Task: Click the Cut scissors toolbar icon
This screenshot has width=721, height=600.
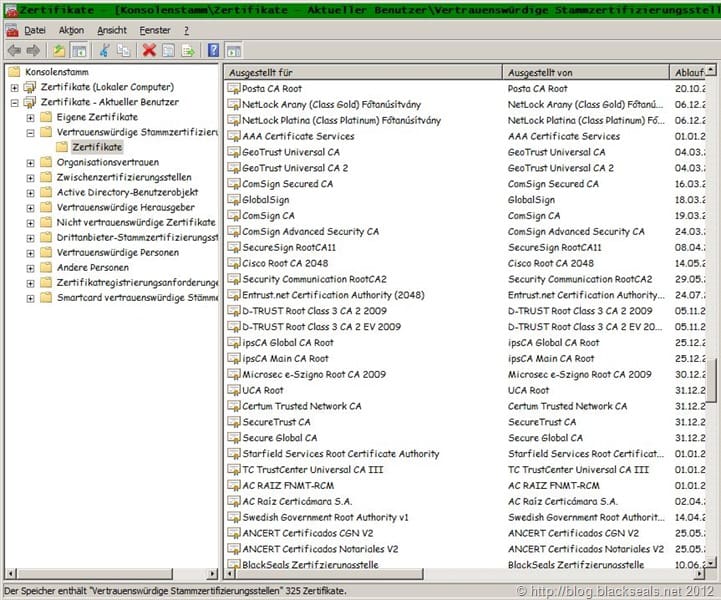Action: [x=104, y=51]
